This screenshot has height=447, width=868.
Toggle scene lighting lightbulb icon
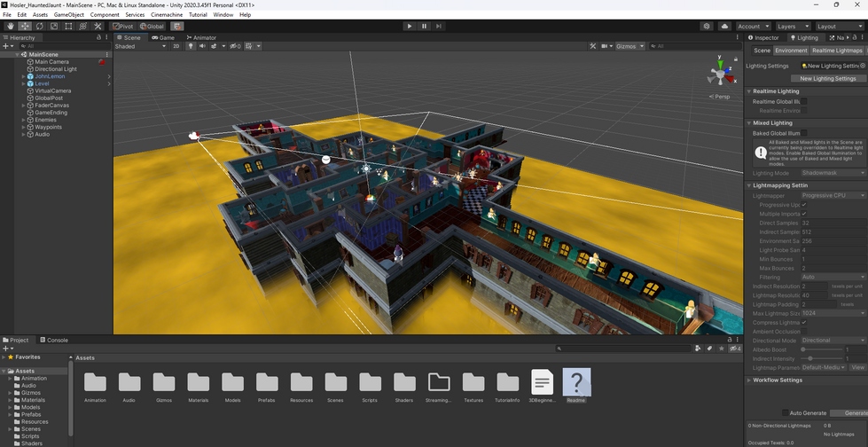pyautogui.click(x=191, y=46)
